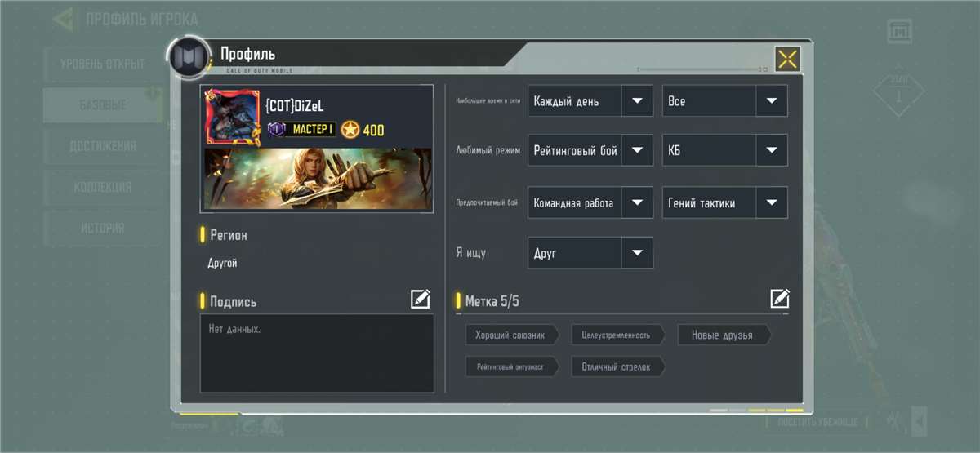
Task: Click the gold star icon next to 400
Action: coord(350,130)
